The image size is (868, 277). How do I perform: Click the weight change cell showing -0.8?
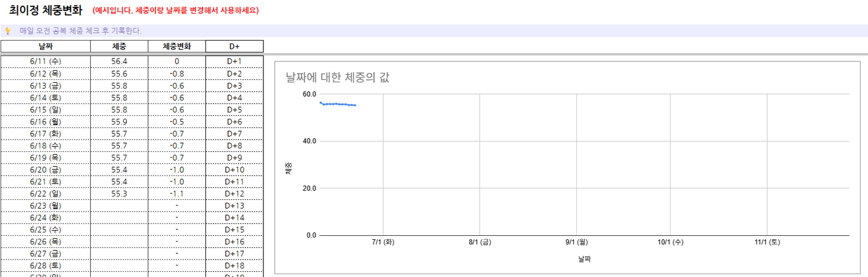[176, 74]
